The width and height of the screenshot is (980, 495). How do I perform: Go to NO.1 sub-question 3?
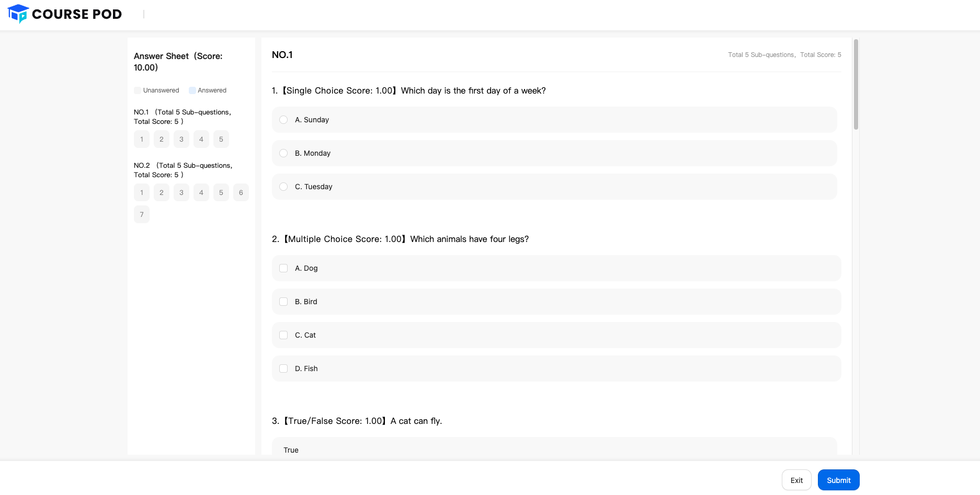coord(181,139)
